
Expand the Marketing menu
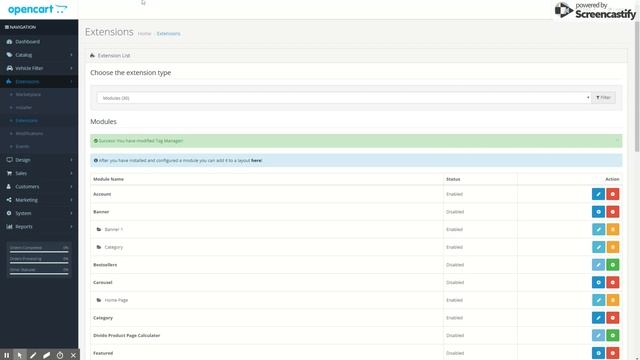click(x=39, y=200)
